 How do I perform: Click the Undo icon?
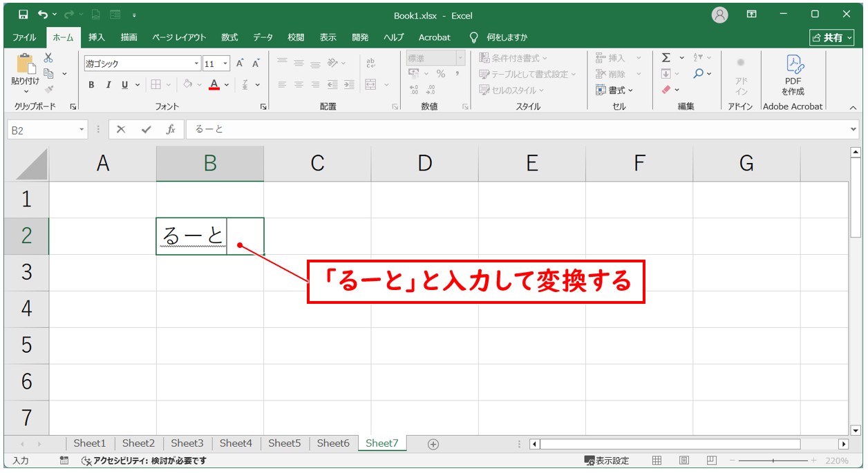[x=44, y=15]
